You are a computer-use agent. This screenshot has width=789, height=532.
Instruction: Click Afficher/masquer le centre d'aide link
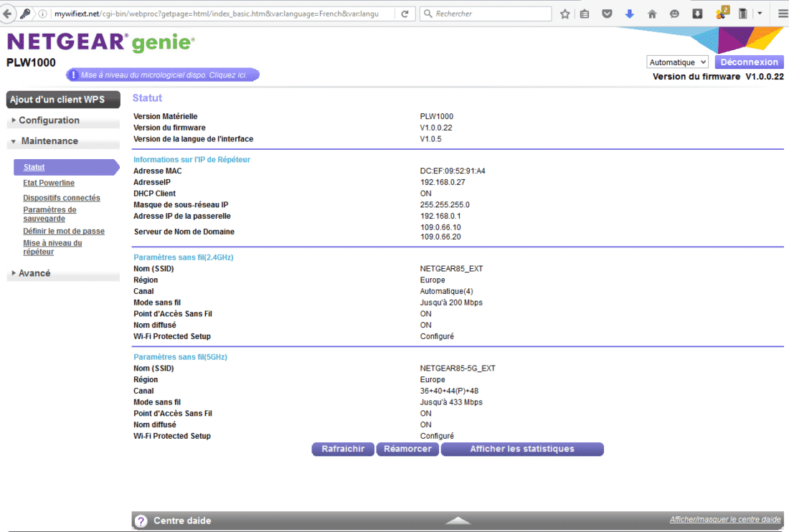725,519
